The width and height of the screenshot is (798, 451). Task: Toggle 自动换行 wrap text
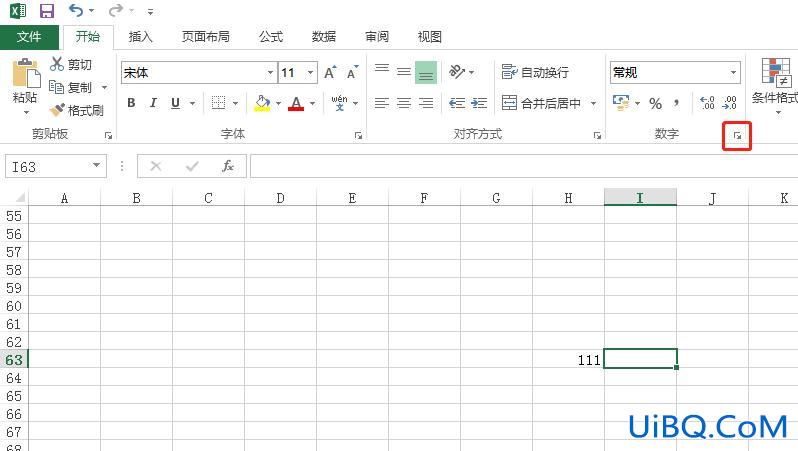click(535, 72)
